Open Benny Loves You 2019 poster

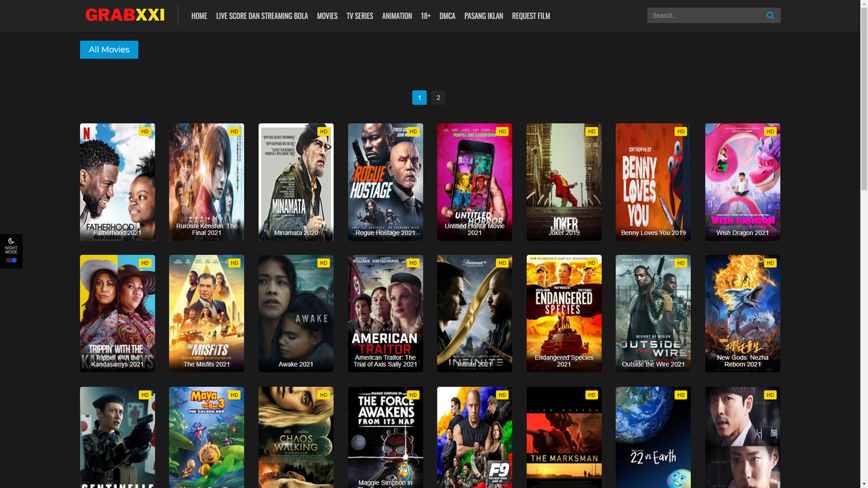[x=653, y=182]
